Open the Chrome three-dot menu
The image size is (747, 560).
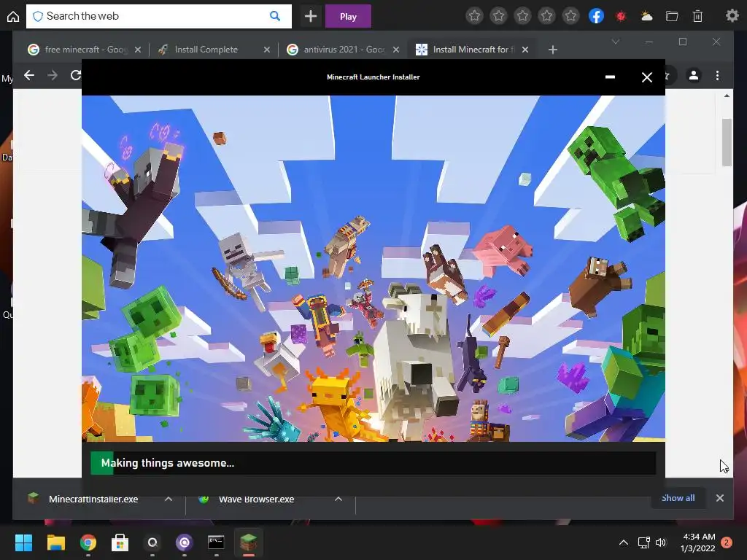(718, 75)
